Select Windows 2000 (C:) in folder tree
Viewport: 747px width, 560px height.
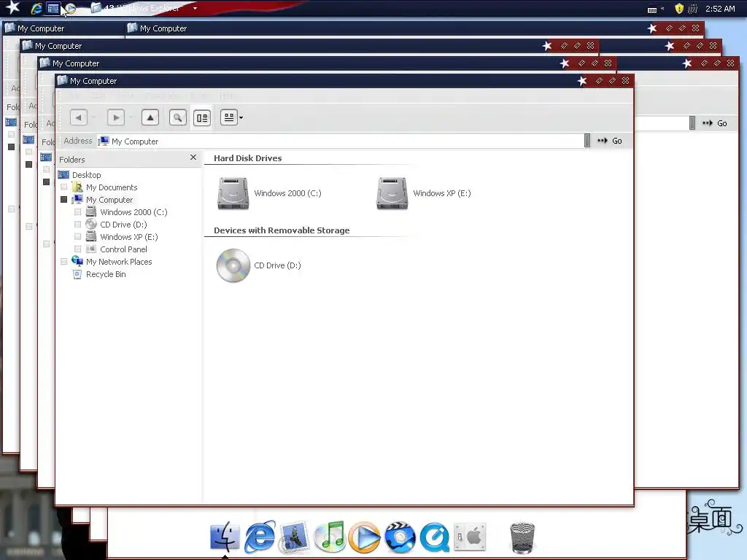[133, 212]
